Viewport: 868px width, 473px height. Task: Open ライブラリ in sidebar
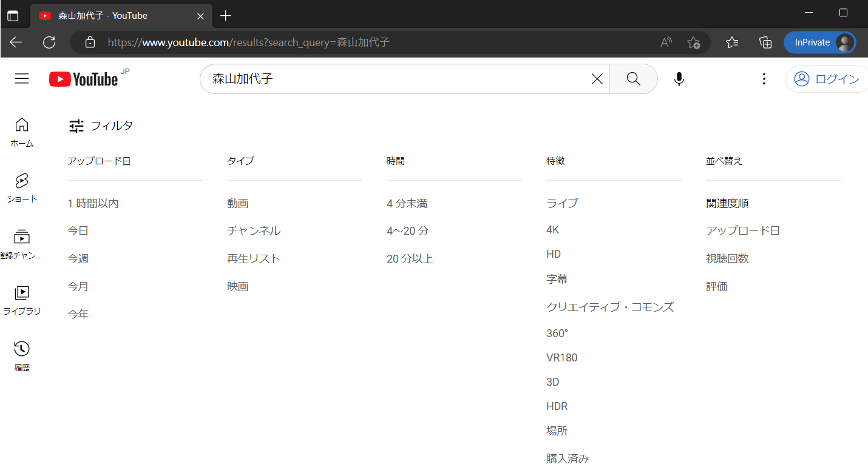tap(22, 301)
